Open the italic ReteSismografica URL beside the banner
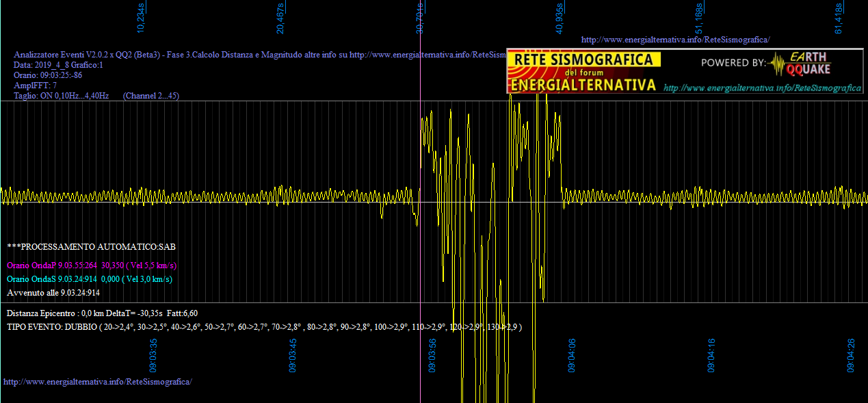868x403 pixels. [762, 88]
